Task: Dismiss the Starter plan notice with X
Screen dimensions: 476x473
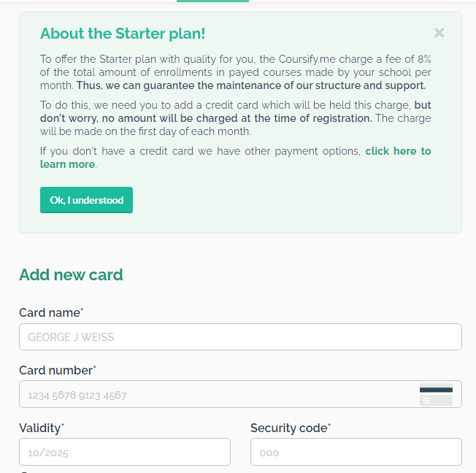Action: [x=439, y=33]
